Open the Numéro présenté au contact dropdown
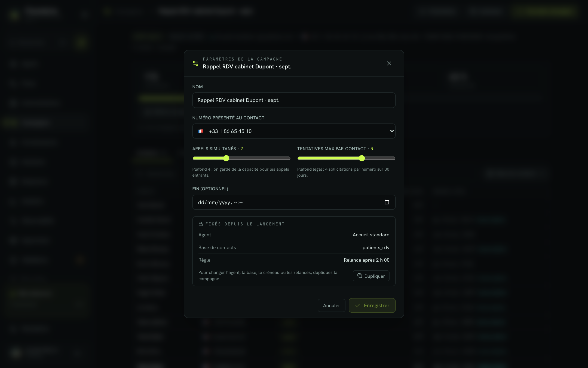The width and height of the screenshot is (588, 368). [x=294, y=131]
